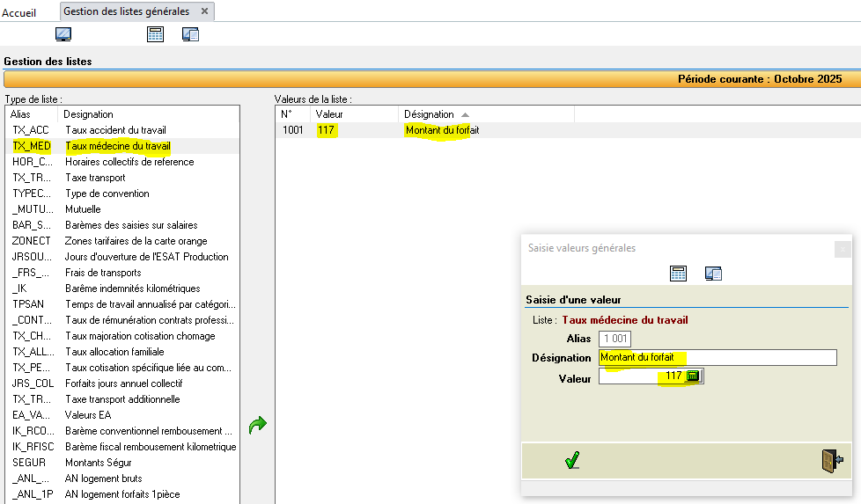The width and height of the screenshot is (861, 504).
Task: Click the monitor icon in main toolbar
Action: [x=63, y=34]
